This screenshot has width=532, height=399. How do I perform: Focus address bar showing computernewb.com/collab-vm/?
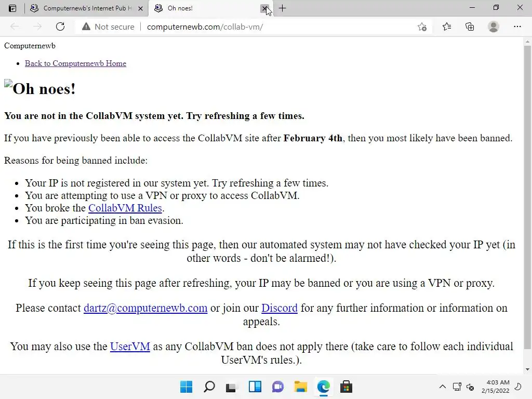point(205,27)
